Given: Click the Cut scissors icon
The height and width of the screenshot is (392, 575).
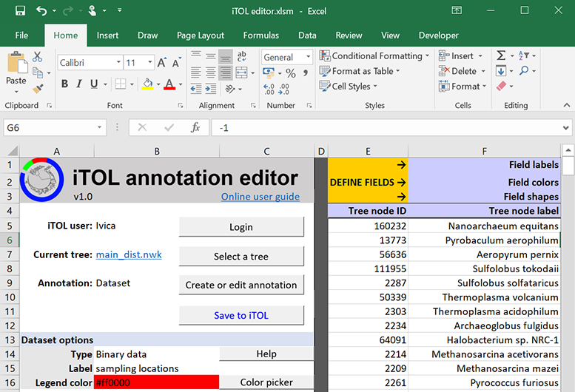Looking at the screenshot, I should [37, 57].
